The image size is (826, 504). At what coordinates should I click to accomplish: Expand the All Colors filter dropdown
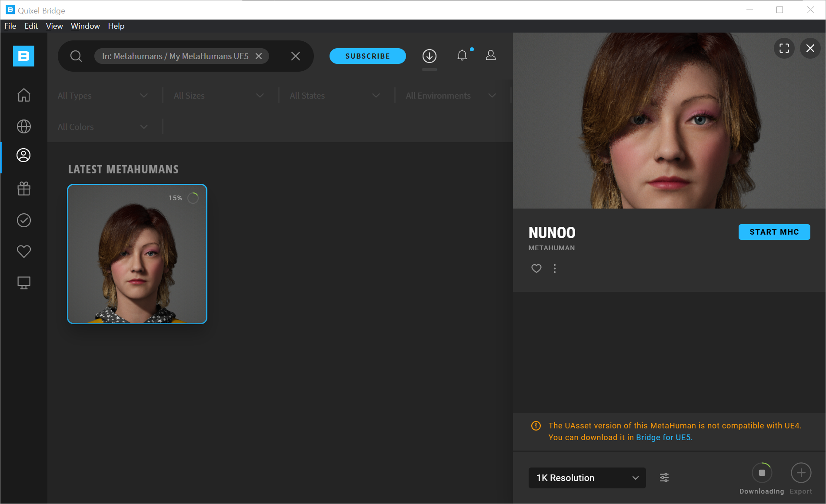coord(103,127)
